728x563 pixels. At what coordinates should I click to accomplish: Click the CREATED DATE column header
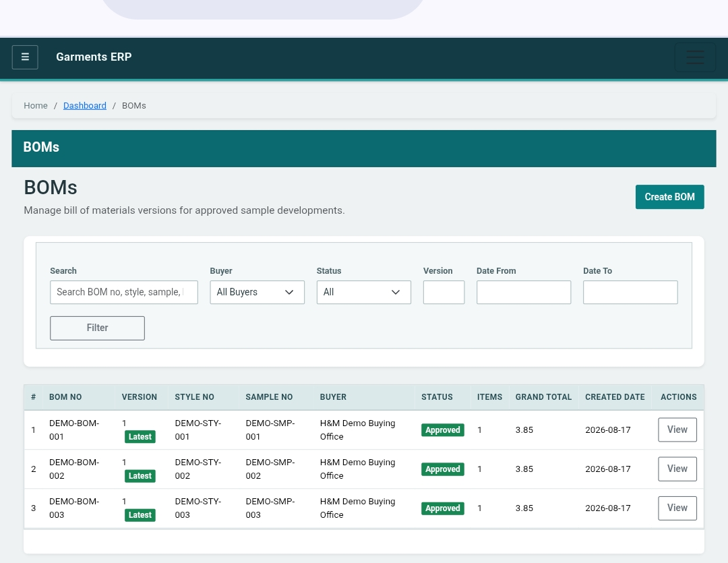[x=615, y=397]
